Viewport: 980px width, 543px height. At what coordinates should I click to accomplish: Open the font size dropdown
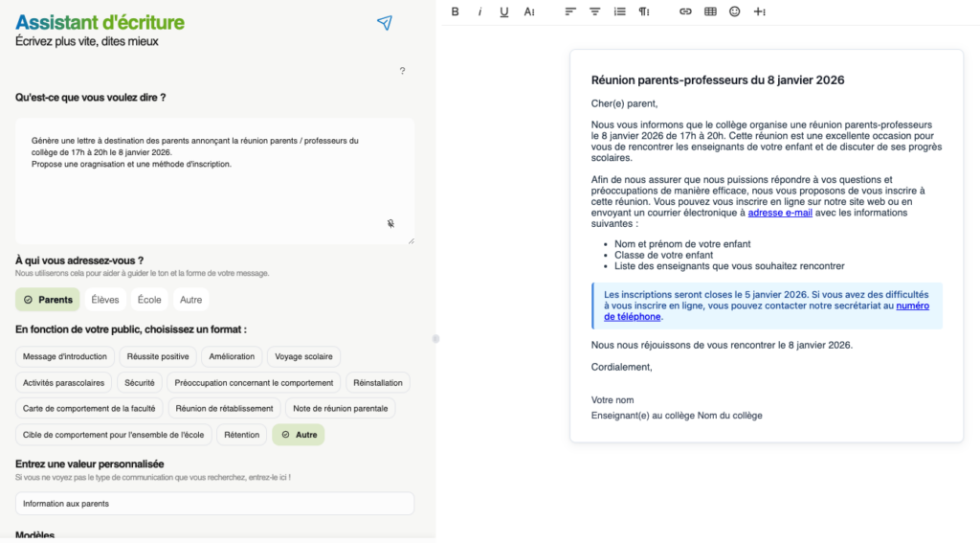(x=529, y=11)
